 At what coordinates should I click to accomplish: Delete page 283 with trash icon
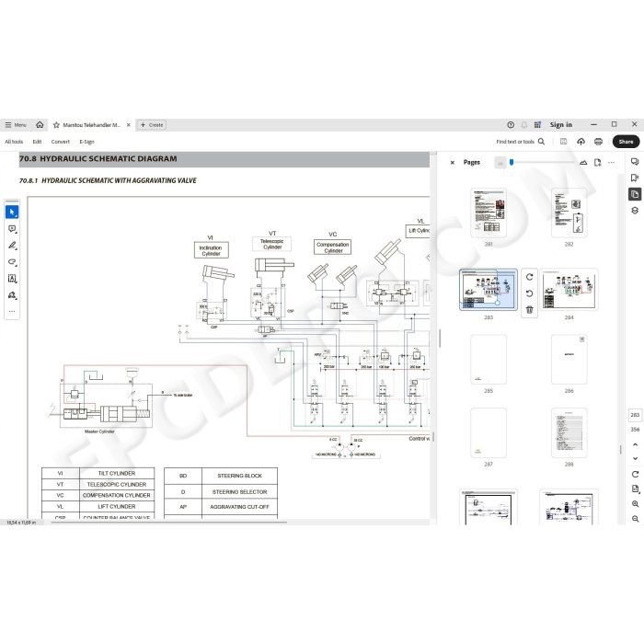point(529,310)
